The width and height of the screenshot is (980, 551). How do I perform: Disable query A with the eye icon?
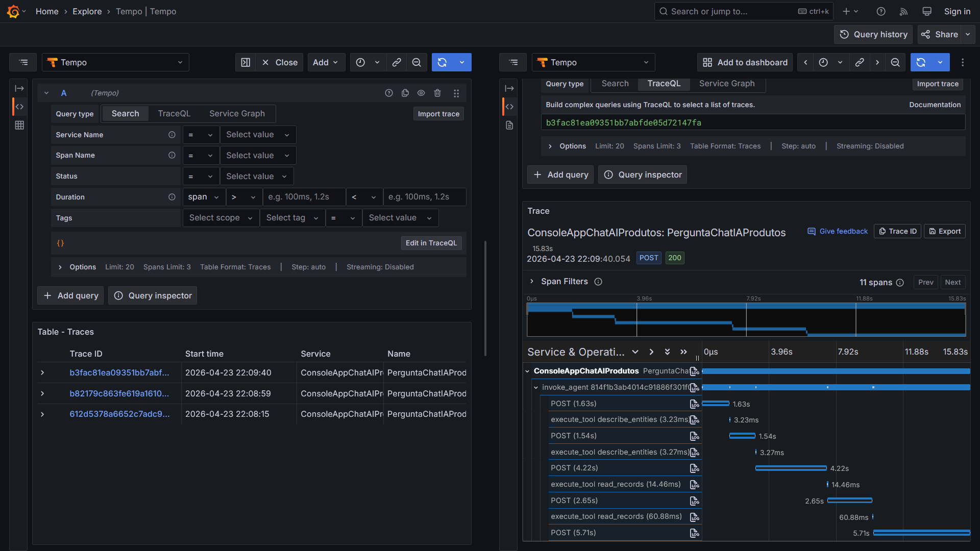[421, 93]
